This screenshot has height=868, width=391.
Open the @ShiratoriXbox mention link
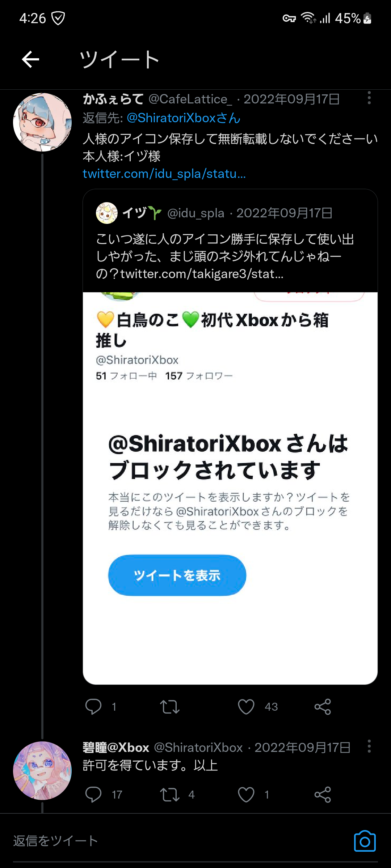pos(184,118)
